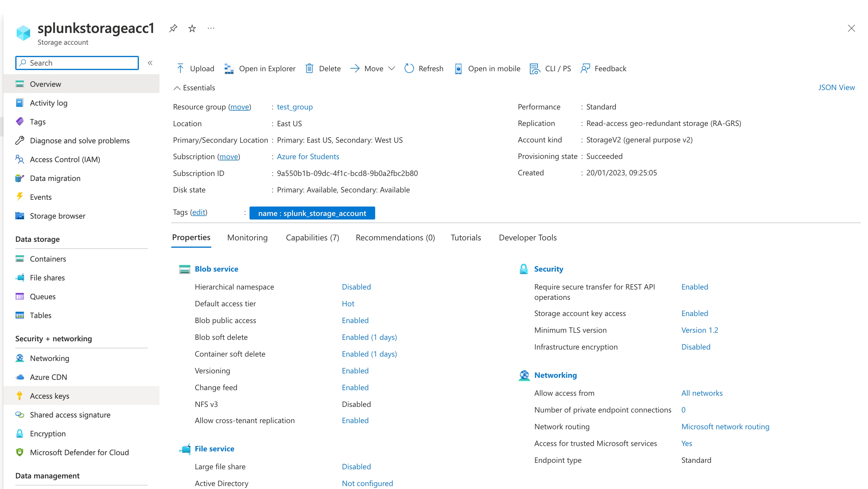The width and height of the screenshot is (868, 489).
Task: Open Microsoft Defender for Cloud
Action: click(81, 453)
